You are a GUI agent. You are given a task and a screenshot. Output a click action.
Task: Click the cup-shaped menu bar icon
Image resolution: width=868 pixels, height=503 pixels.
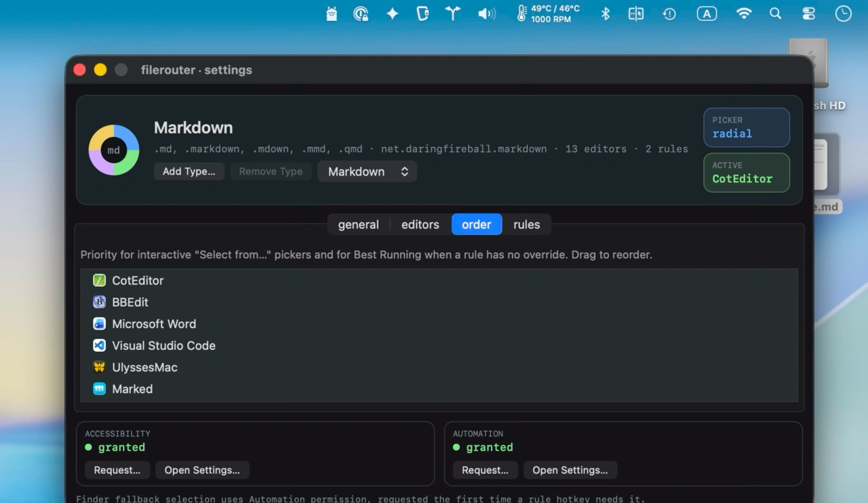422,14
